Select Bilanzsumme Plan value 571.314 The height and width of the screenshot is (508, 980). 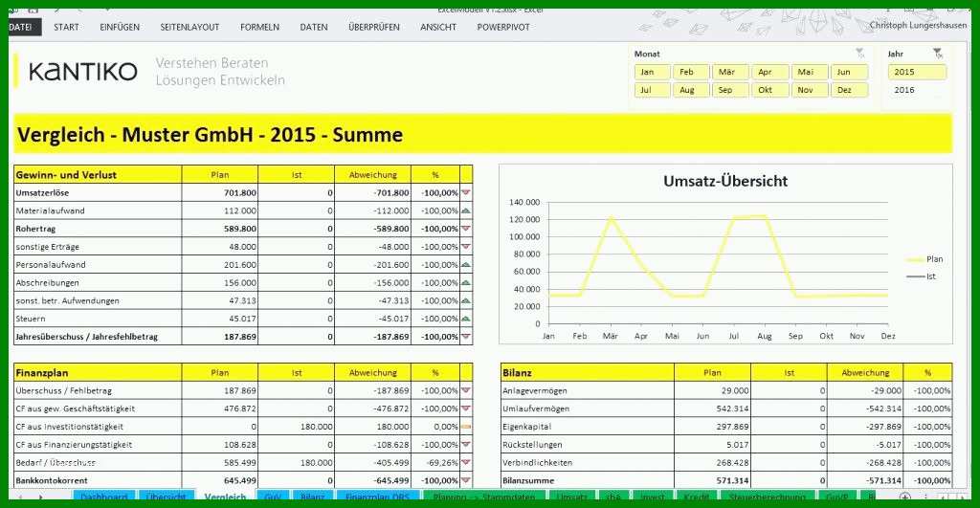732,480
